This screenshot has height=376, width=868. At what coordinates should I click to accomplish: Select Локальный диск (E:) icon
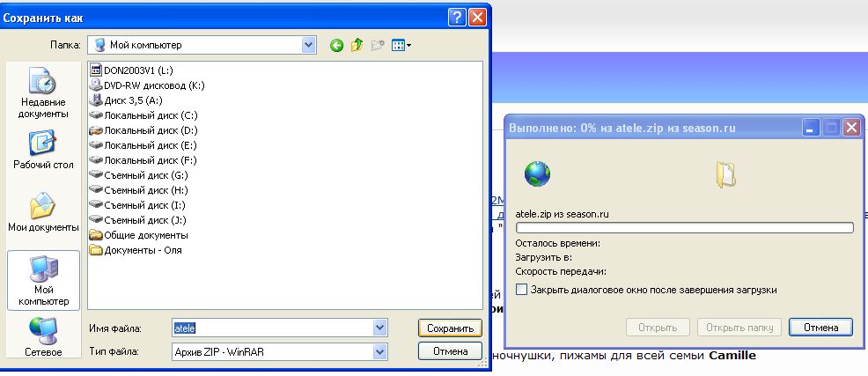(96, 145)
